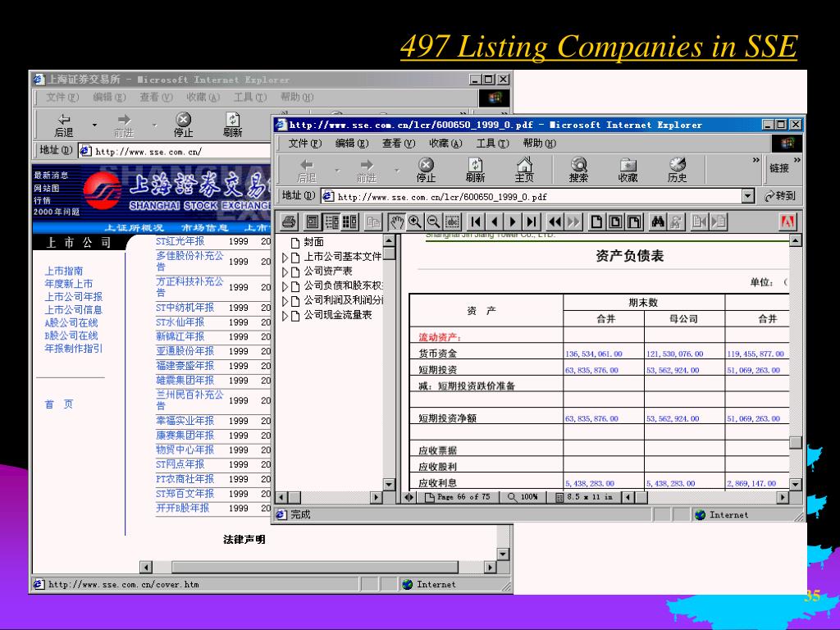The width and height of the screenshot is (840, 630).
Task: Open 收藏(A) menu in PDF window
Action: pos(445,144)
